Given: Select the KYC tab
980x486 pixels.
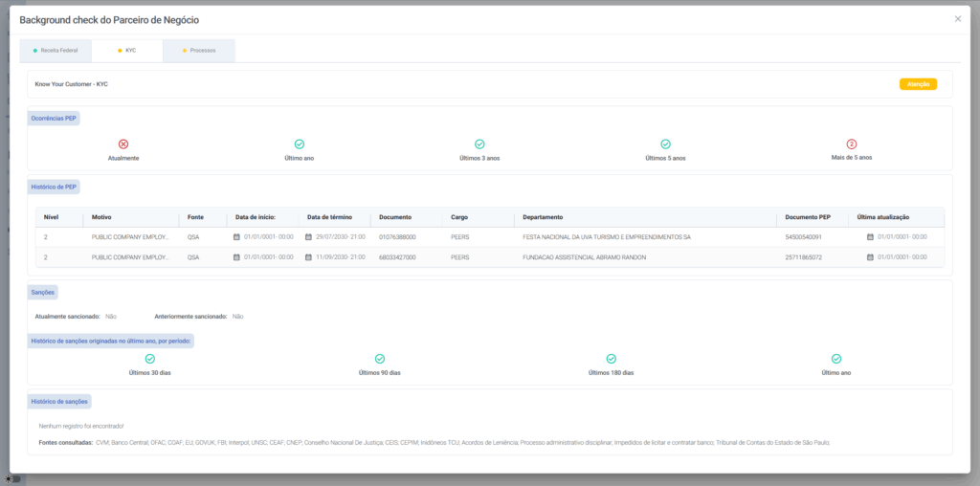Looking at the screenshot, I should coord(127,50).
